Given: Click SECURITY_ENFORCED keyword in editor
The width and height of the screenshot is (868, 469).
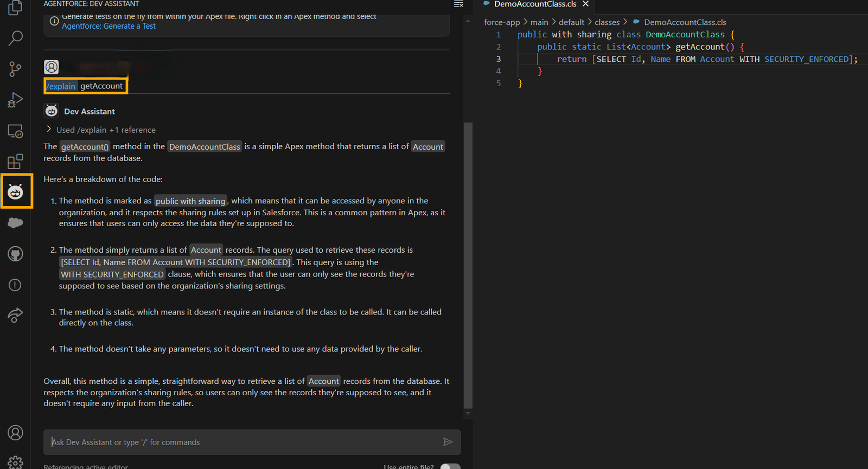Looking at the screenshot, I should pos(806,59).
